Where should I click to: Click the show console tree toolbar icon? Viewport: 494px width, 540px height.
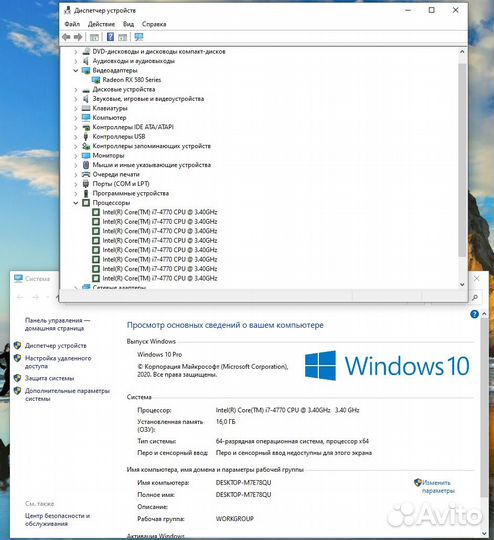[x=94, y=37]
